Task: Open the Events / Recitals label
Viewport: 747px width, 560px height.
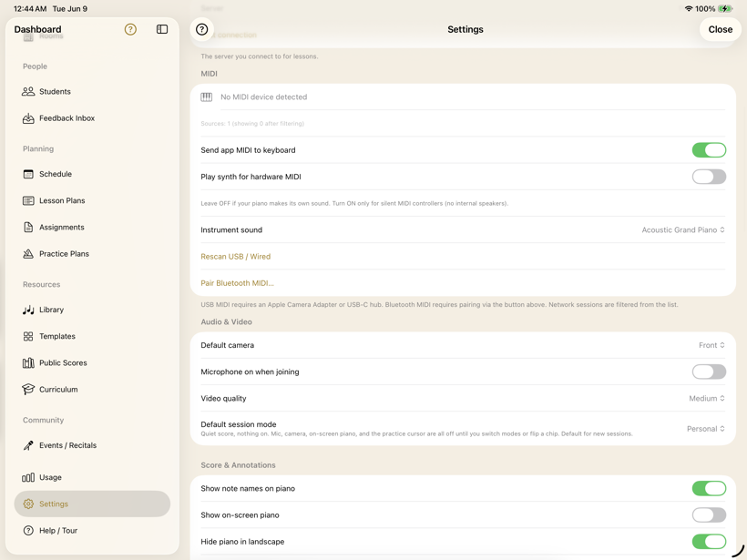Action: click(x=67, y=445)
